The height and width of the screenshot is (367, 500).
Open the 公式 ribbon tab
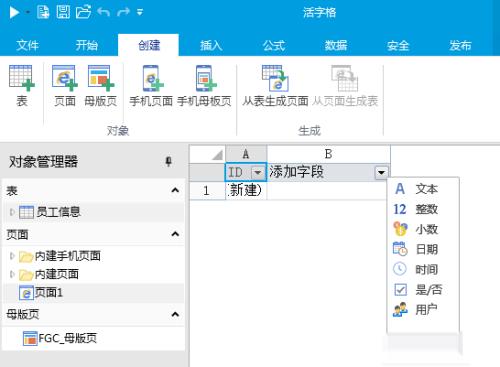pos(274,45)
